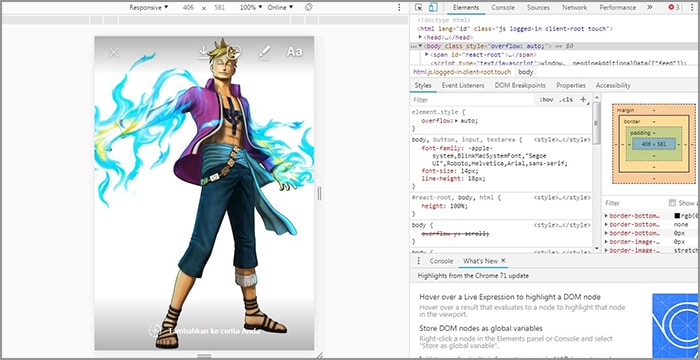Tick the Show all checkbox
This screenshot has width=700, height=360.
[672, 203]
